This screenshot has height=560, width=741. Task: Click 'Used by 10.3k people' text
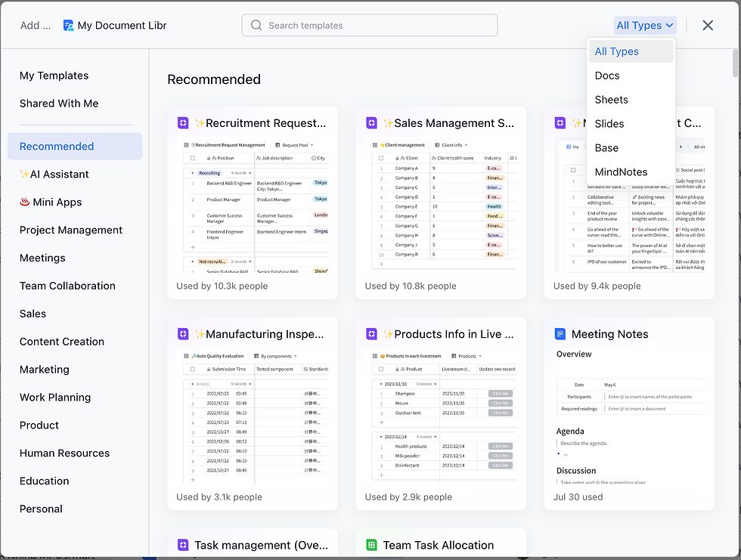click(222, 286)
